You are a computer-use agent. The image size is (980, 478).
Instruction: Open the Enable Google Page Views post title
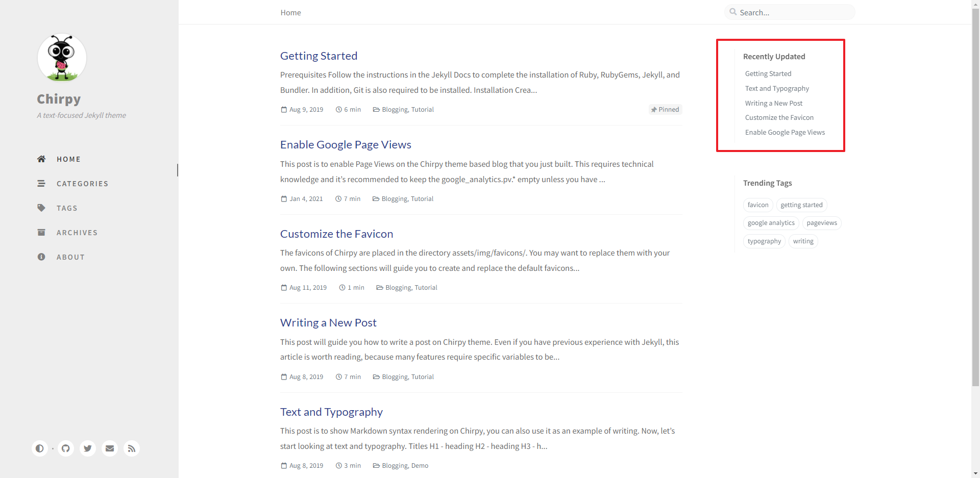[346, 144]
